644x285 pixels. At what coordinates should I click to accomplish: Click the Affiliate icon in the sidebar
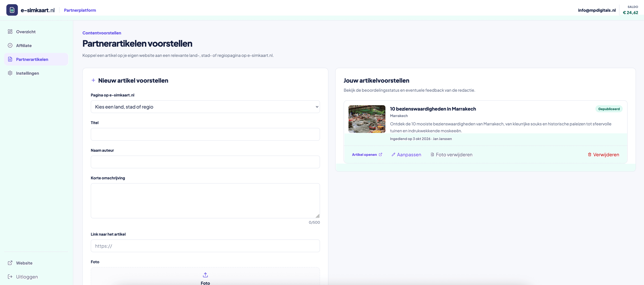click(10, 45)
